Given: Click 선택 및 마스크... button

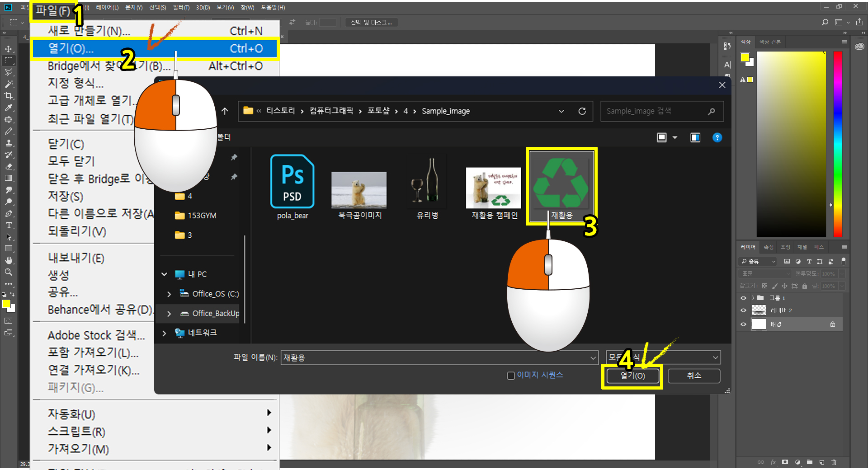Looking at the screenshot, I should click(x=371, y=22).
